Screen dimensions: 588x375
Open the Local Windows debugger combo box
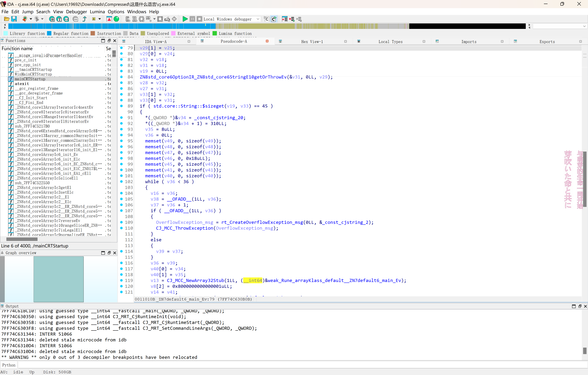(x=232, y=19)
